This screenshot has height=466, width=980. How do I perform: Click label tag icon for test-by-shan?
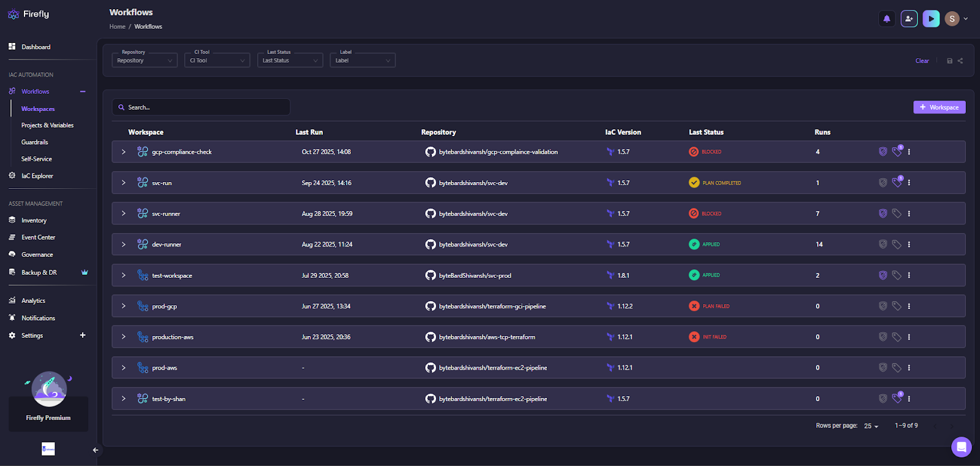click(x=897, y=399)
